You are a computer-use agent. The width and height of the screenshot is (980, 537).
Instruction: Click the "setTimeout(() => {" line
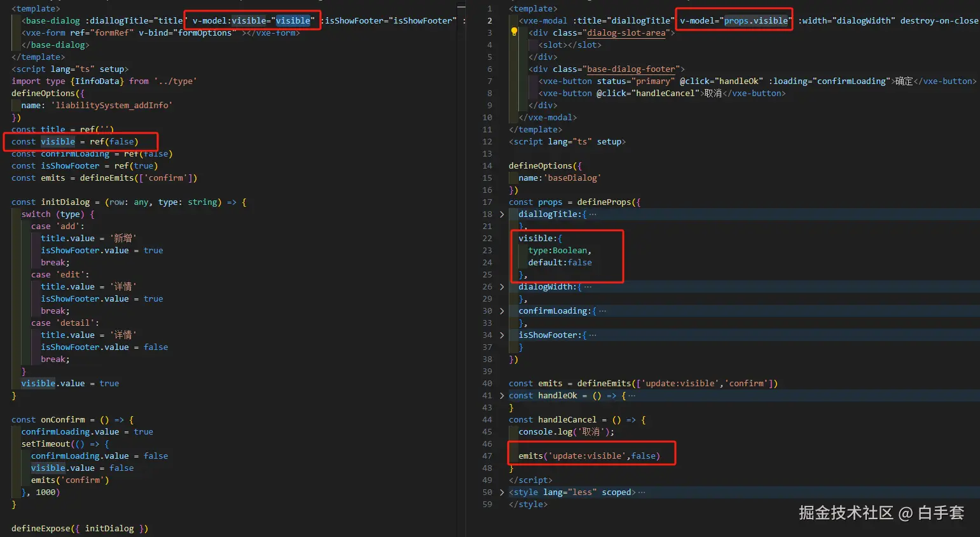tap(65, 444)
